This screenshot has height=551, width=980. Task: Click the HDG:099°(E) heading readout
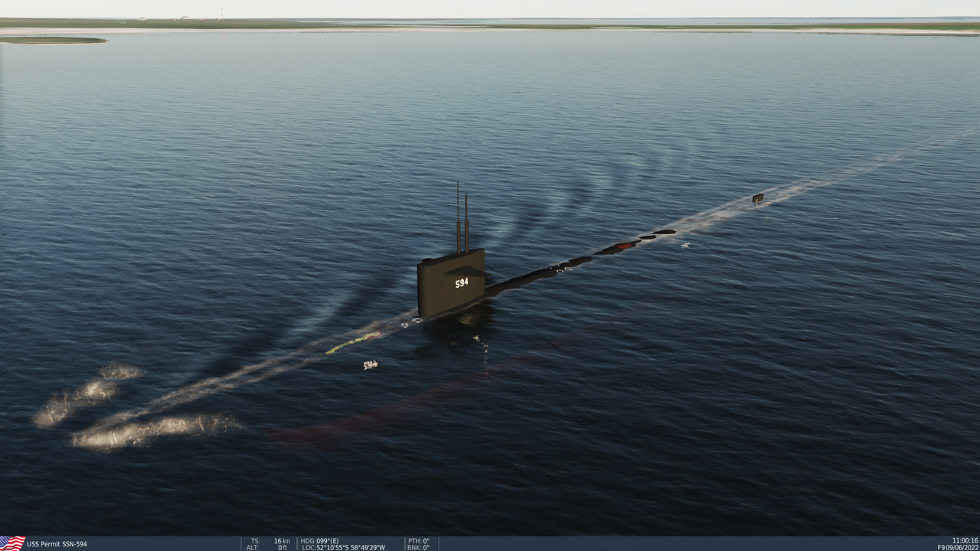coord(319,541)
